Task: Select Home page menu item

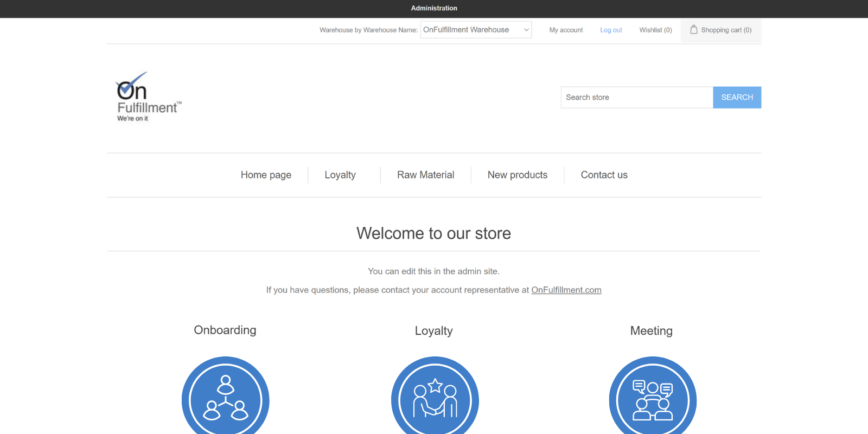Action: coord(266,175)
